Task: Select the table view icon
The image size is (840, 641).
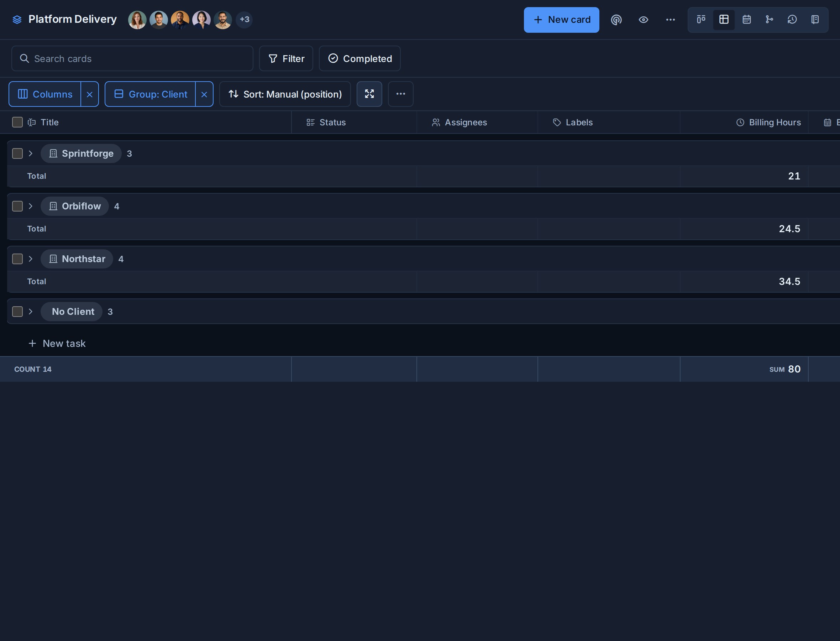Action: click(724, 20)
